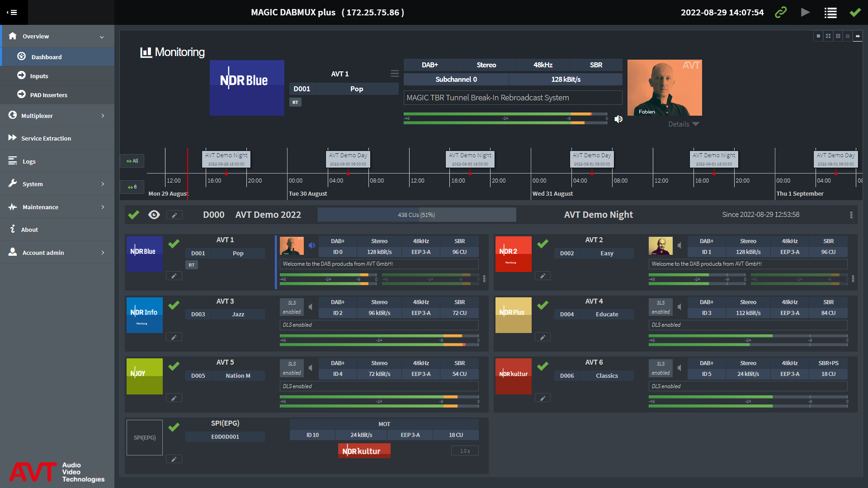Image resolution: width=868 pixels, height=488 pixels.
Task: Open PAD Inserters in sidebar
Action: [48, 95]
